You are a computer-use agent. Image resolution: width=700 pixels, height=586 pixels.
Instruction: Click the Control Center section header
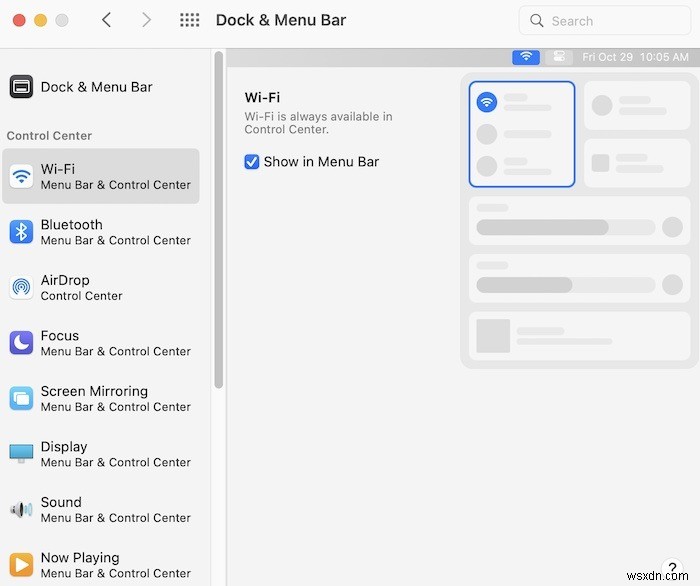click(49, 136)
